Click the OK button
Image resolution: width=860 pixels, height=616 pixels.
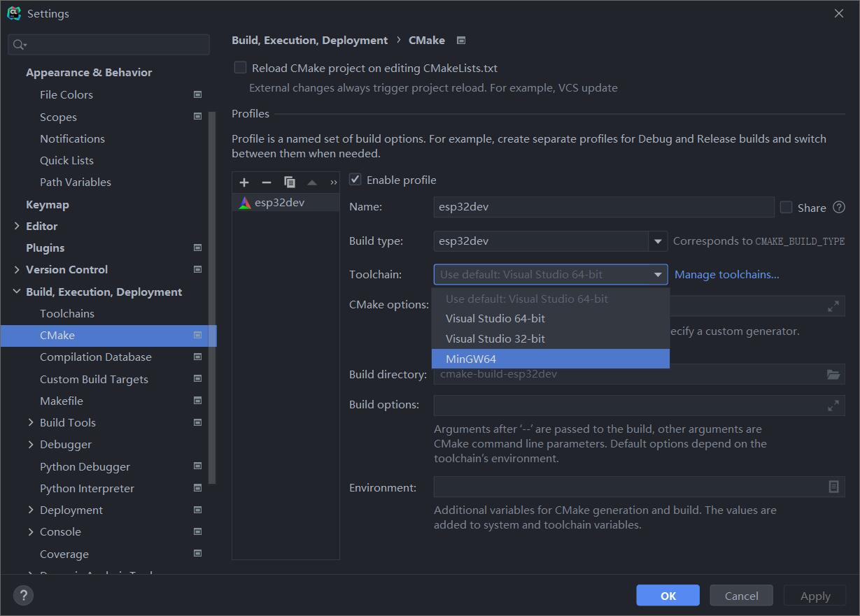[668, 596]
